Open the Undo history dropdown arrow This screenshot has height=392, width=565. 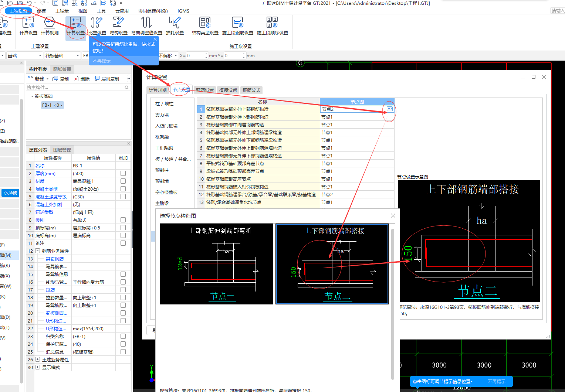pyautogui.click(x=35, y=3)
